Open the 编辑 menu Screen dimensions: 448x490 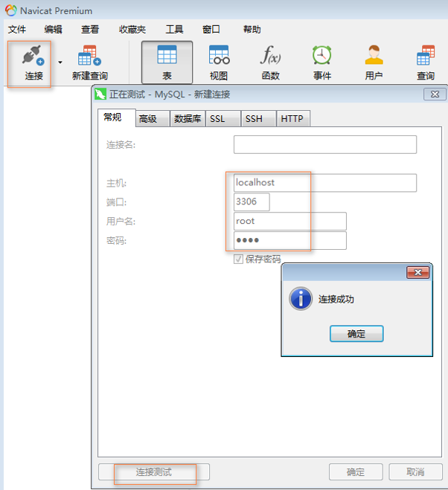pos(53,30)
